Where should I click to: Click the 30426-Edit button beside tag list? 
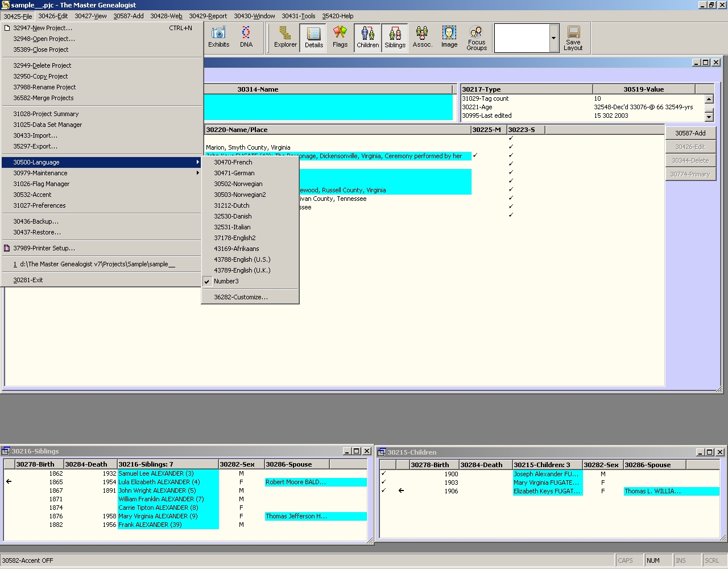click(x=690, y=147)
